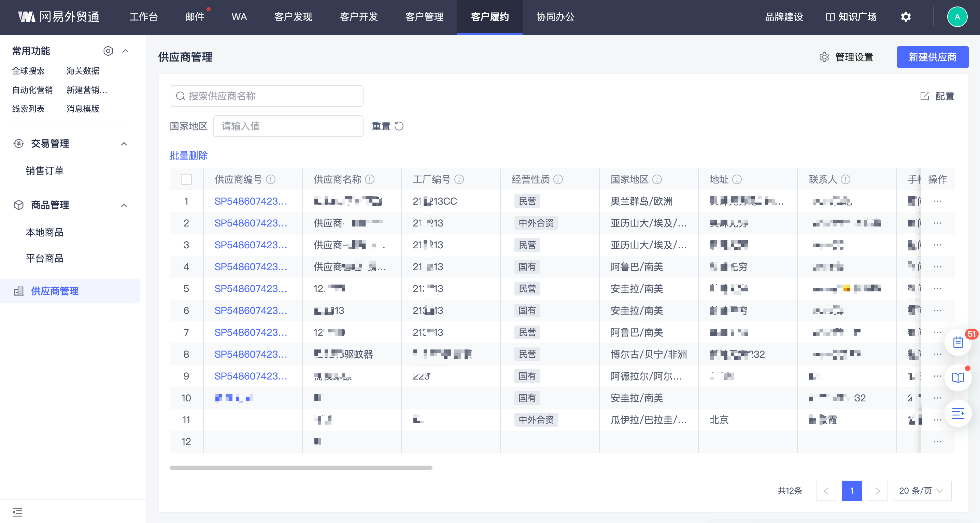Click the 知识广场 book icon
This screenshot has height=523, width=980.
point(830,17)
